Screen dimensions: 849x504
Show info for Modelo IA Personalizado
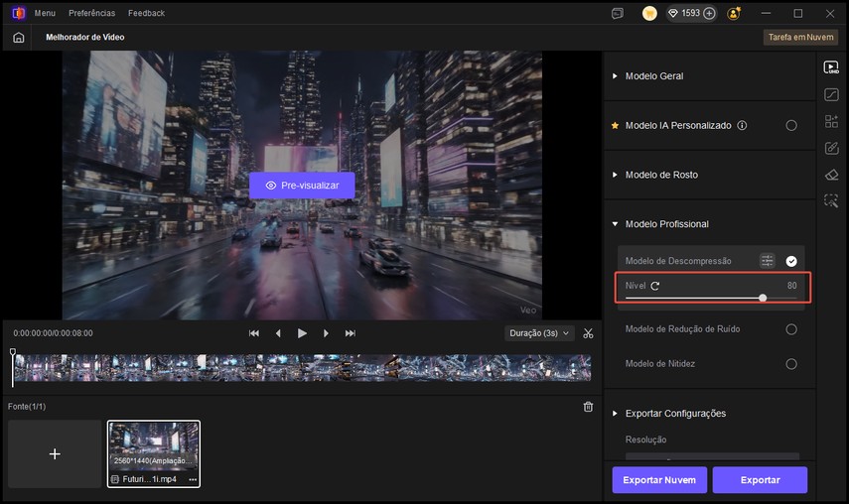(x=742, y=125)
